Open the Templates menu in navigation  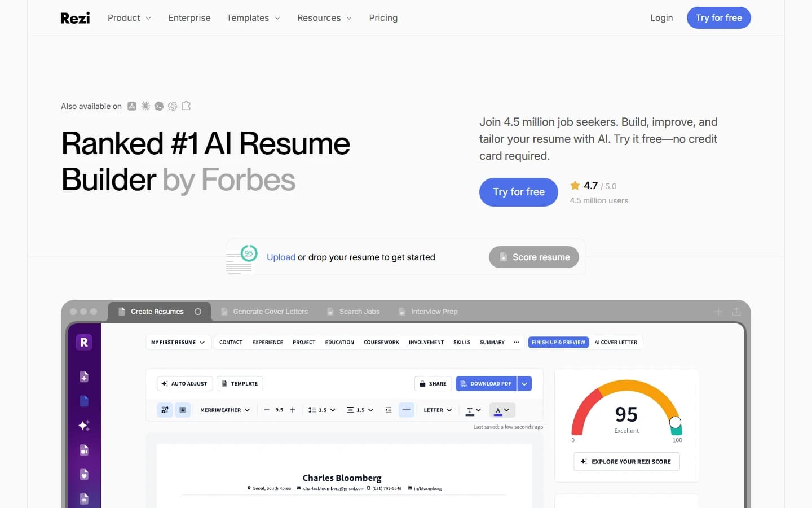click(253, 18)
